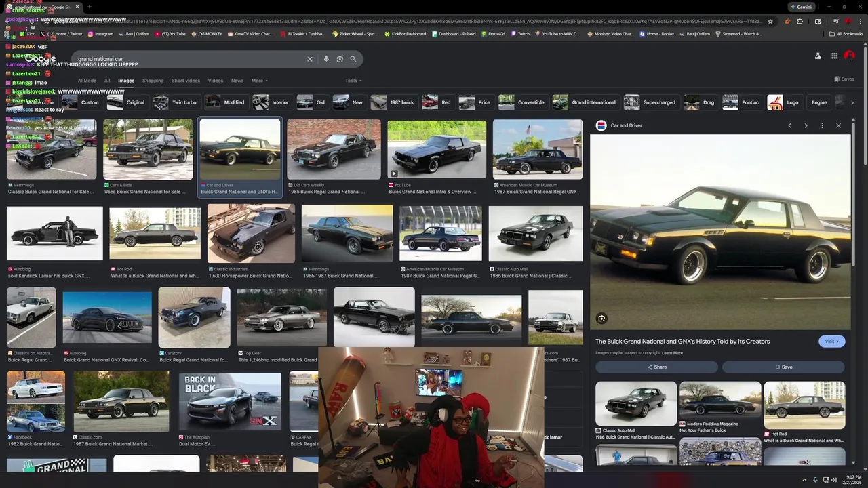
Task: Switch to AI Mode tab
Action: pos(87,81)
